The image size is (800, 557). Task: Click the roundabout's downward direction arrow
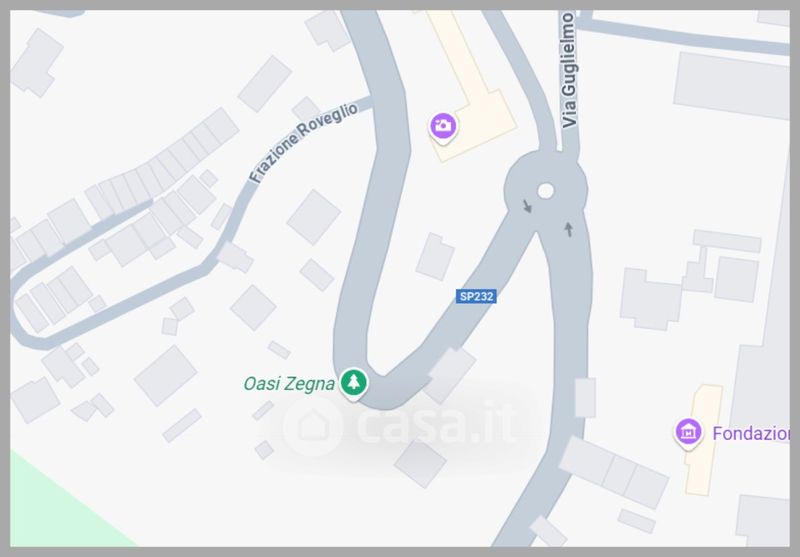(x=527, y=206)
